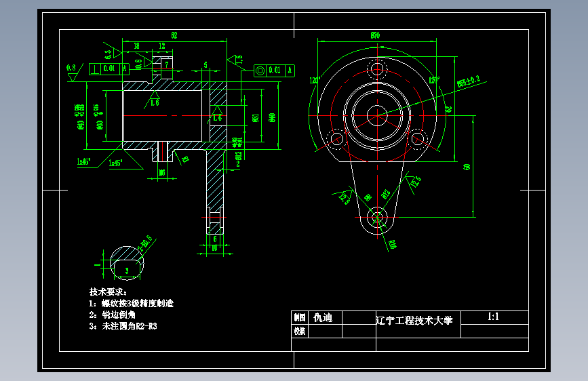Viewport: 588px width, 381px height.
Task: Click the name 仇迪 in the title block
Action: click(x=323, y=318)
